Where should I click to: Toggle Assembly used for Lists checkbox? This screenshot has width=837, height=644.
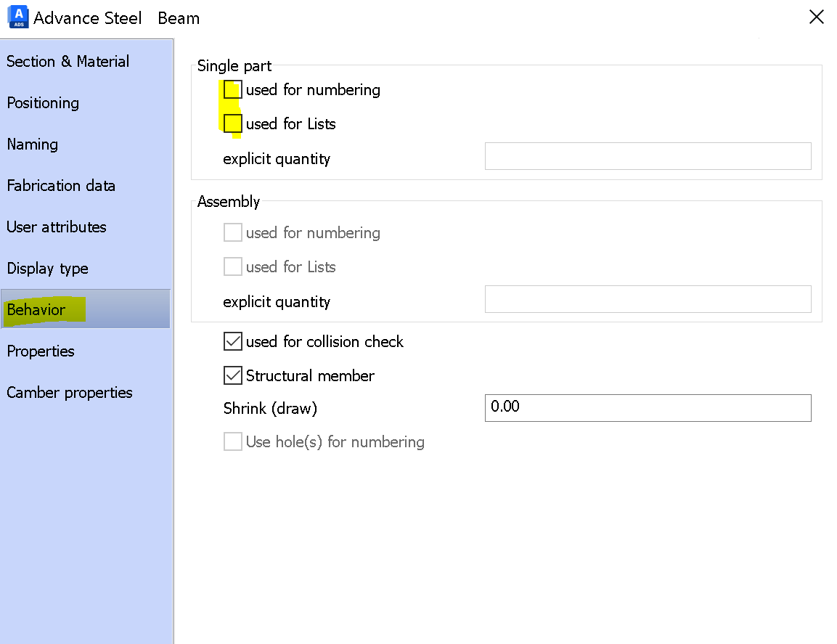(233, 267)
